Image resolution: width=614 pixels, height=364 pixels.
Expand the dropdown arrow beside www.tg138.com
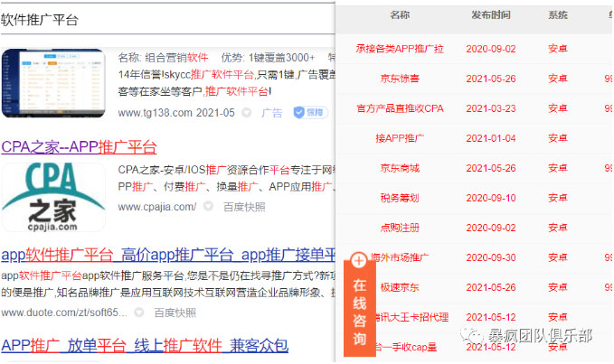coord(246,113)
